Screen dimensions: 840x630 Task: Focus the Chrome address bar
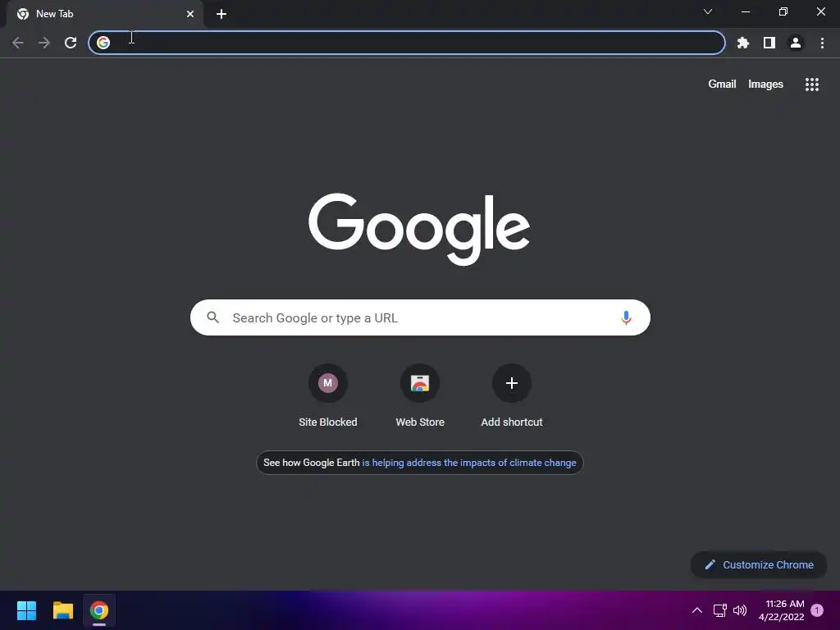(x=407, y=43)
